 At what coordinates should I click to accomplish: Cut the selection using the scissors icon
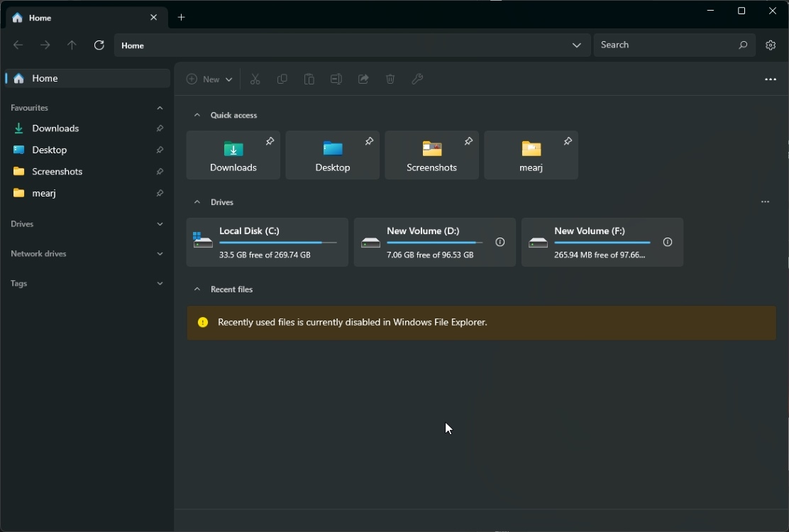(x=255, y=79)
